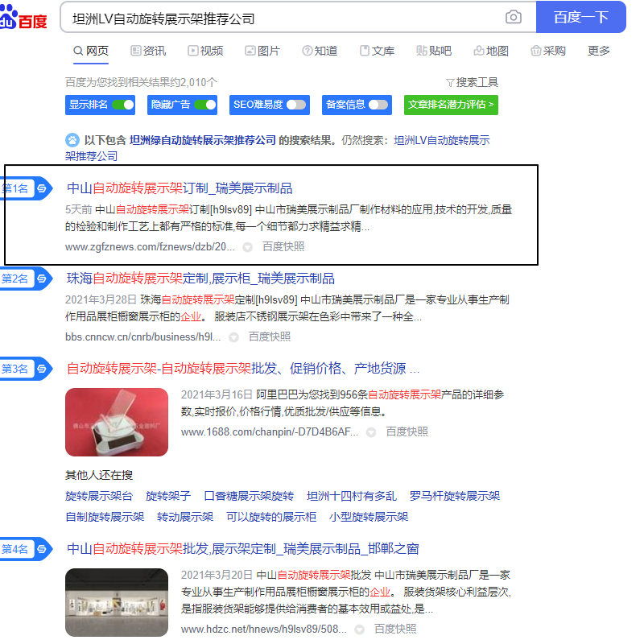Open 坦洲绿自动旋转展示架推荐公司 link
The height and width of the screenshot is (644, 644).
(203, 140)
